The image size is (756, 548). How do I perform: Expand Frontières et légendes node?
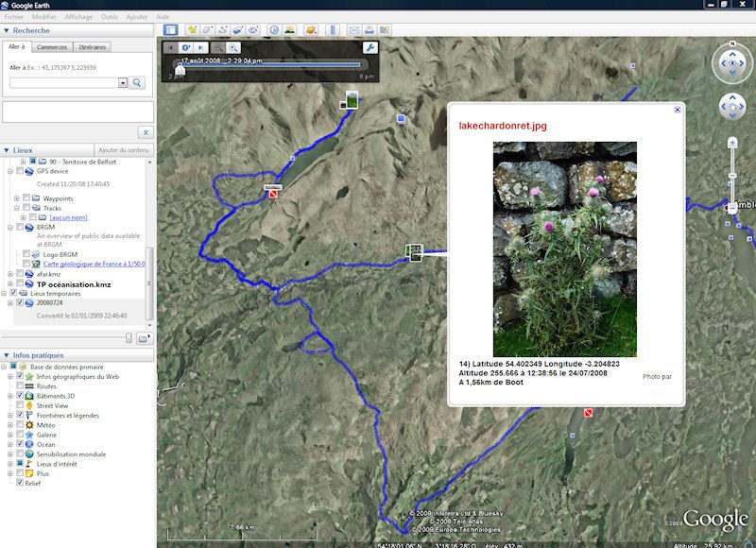click(x=10, y=415)
